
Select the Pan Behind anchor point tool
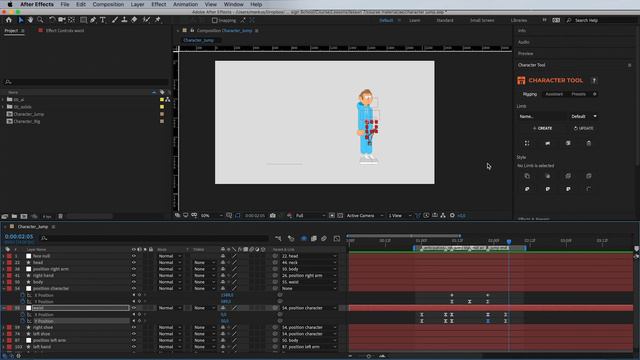(72, 20)
